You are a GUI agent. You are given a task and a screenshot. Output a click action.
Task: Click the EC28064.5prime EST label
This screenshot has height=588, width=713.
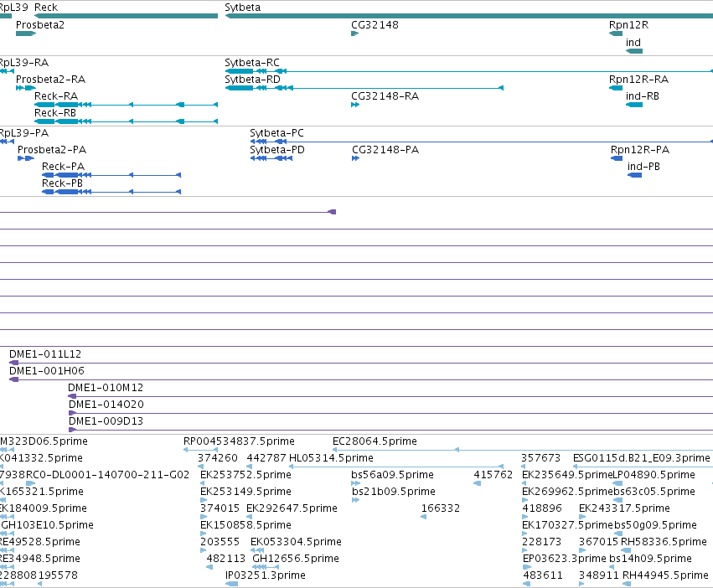pos(375,441)
